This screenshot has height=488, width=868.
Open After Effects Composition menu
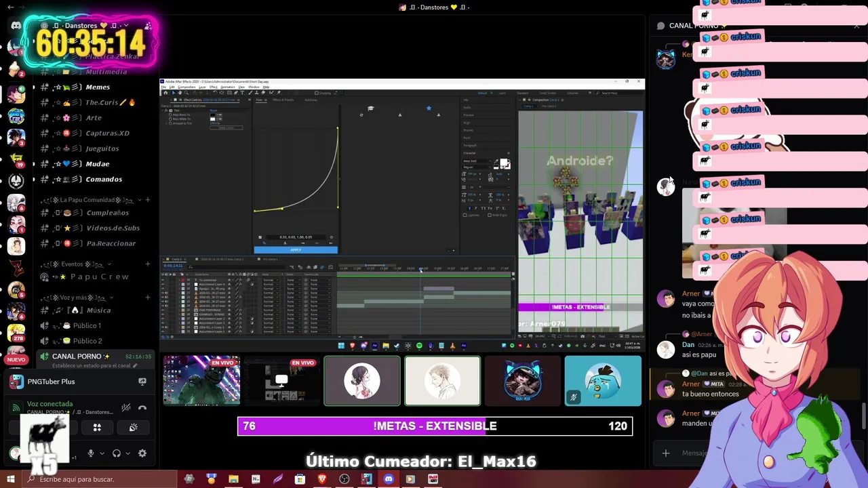click(x=186, y=87)
